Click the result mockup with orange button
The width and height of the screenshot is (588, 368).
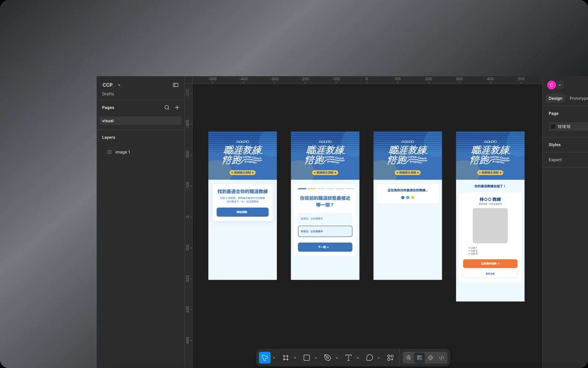coord(490,216)
